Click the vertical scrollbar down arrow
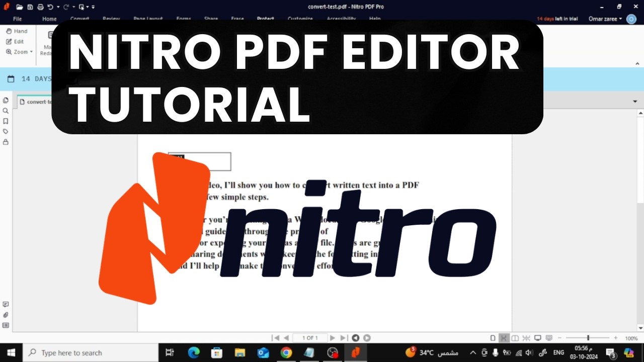Viewport: 644px width, 362px height. (x=640, y=327)
